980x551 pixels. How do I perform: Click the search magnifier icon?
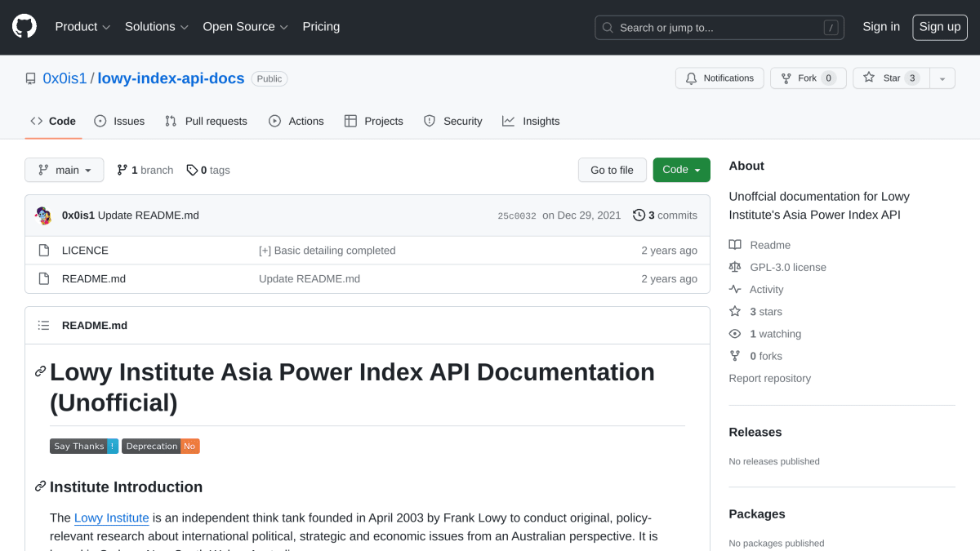608,28
